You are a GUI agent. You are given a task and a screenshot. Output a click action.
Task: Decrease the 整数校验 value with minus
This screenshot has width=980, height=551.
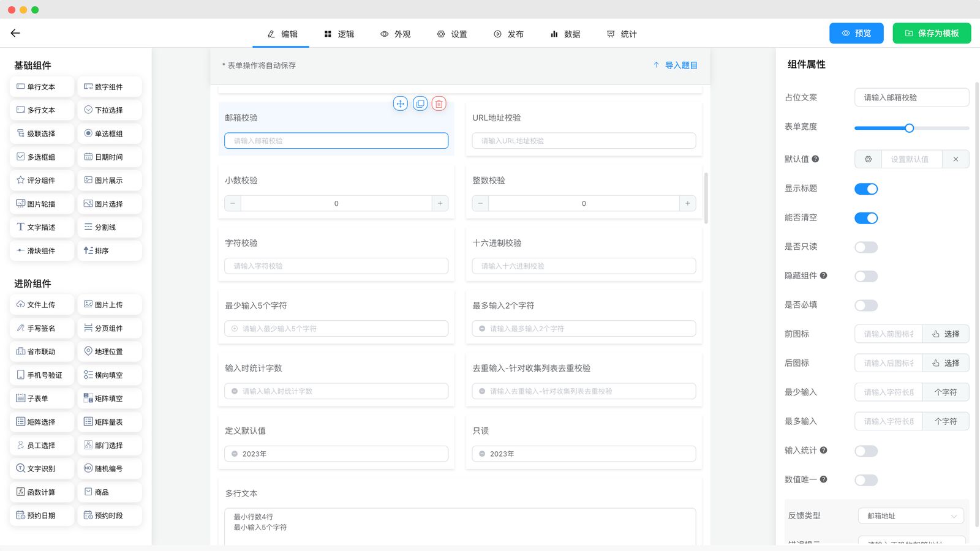pos(480,203)
